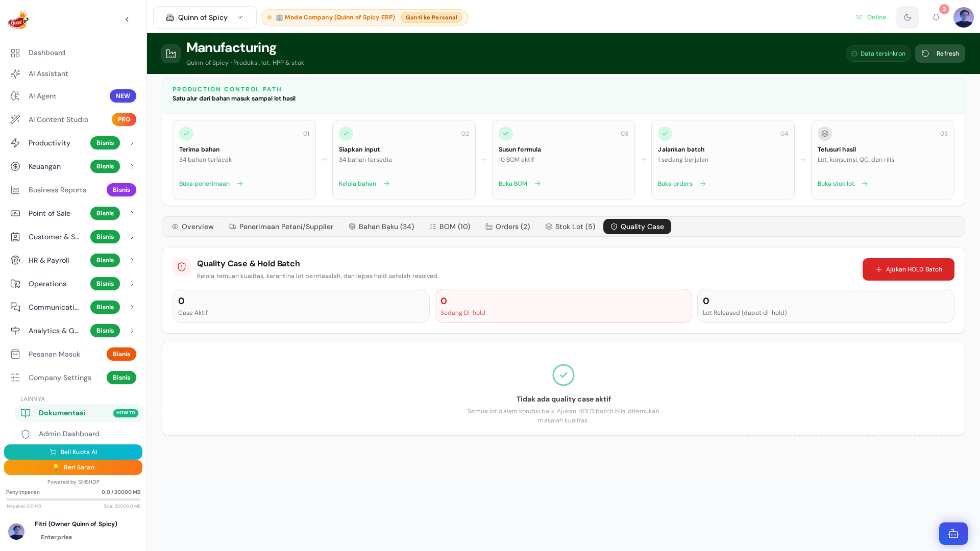Open the notifications bell
Viewport: 980px width, 551px height.
[936, 17]
